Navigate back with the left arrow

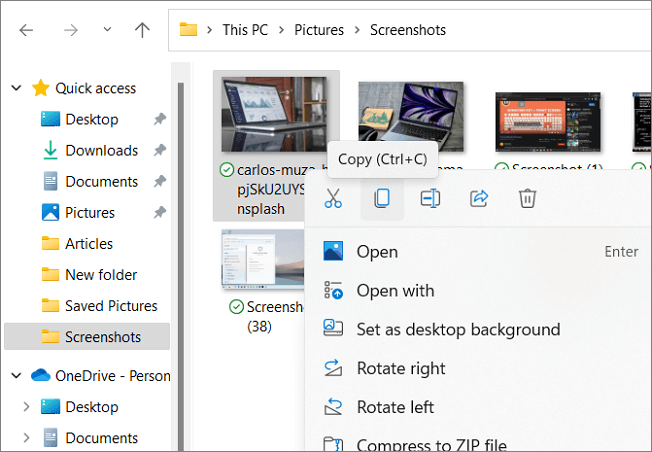coord(26,30)
